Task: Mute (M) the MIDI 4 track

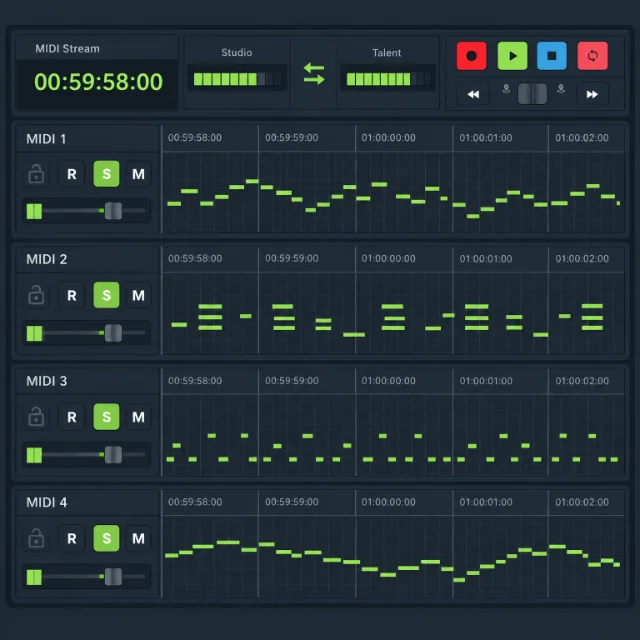Action: pyautogui.click(x=138, y=538)
